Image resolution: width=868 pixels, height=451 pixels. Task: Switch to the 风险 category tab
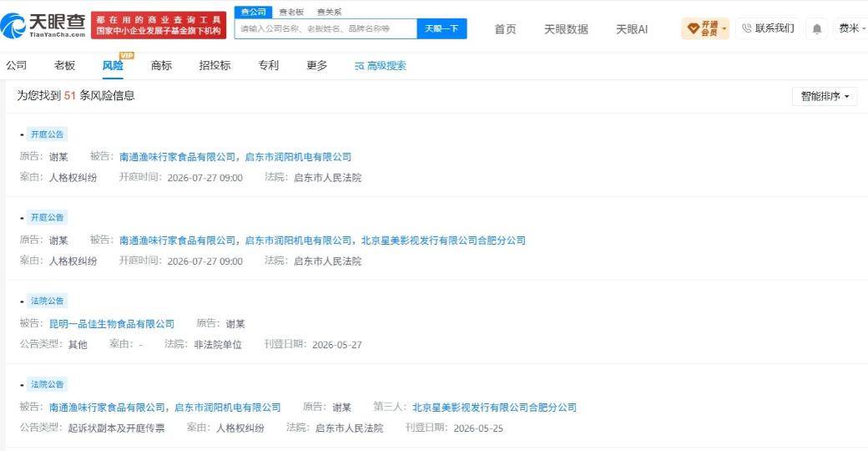point(113,65)
